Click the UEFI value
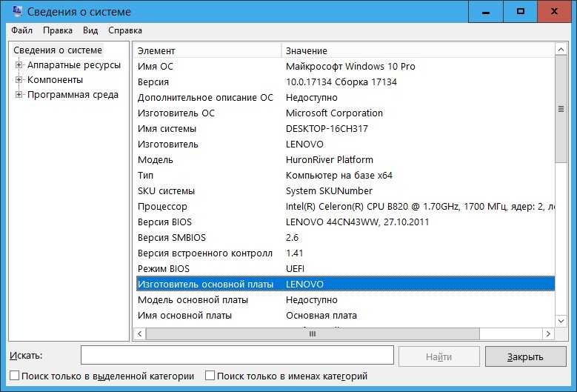Screen dimensions: 577x392 pos(295,269)
